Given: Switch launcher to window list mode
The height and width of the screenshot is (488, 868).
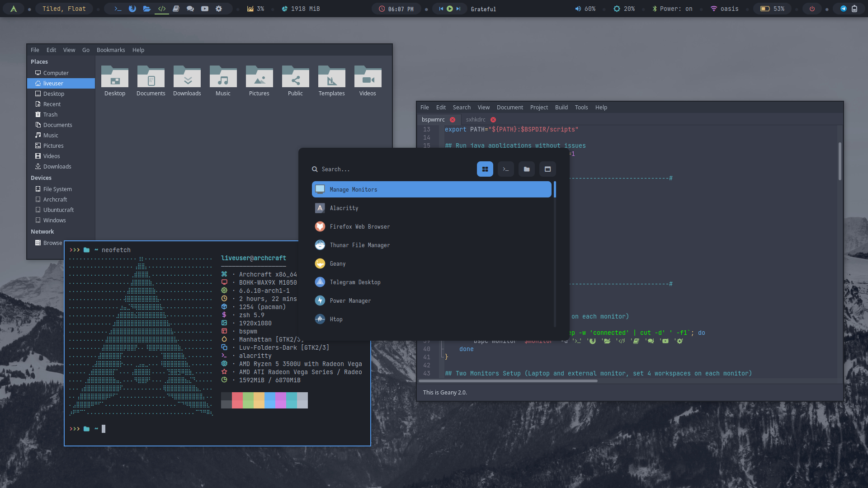Looking at the screenshot, I should 547,169.
